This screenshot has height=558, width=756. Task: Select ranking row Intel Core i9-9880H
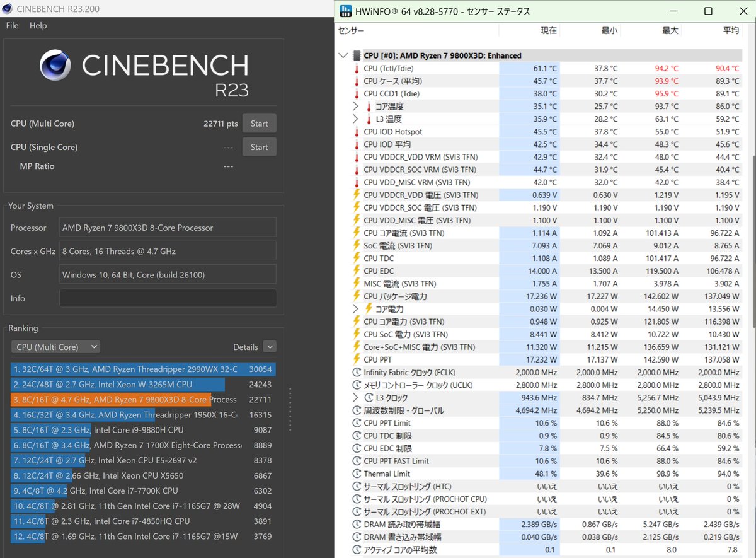coord(143,430)
